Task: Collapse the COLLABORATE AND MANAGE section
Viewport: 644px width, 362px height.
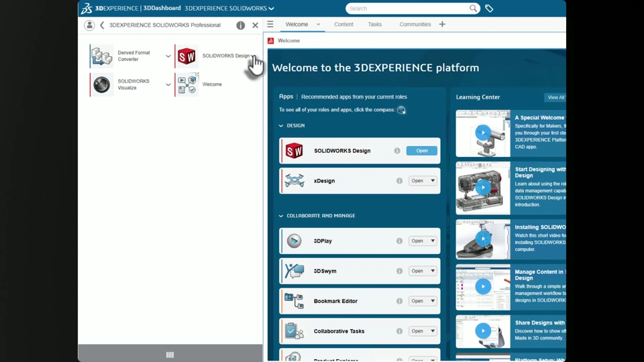Action: pos(281,216)
